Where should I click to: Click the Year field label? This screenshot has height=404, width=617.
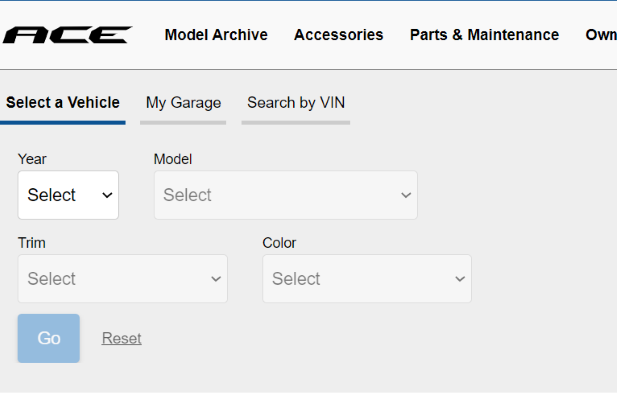pos(32,159)
